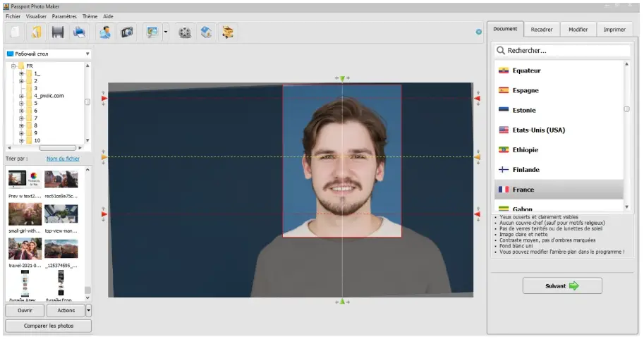Click the red top-right crop line marker
This screenshot has height=339, width=644.
[x=478, y=99]
